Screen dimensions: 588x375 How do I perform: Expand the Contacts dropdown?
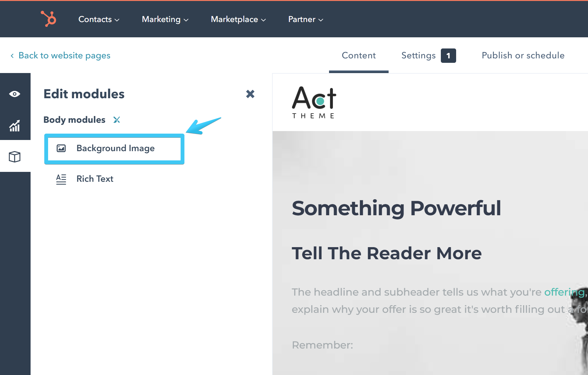[98, 19]
